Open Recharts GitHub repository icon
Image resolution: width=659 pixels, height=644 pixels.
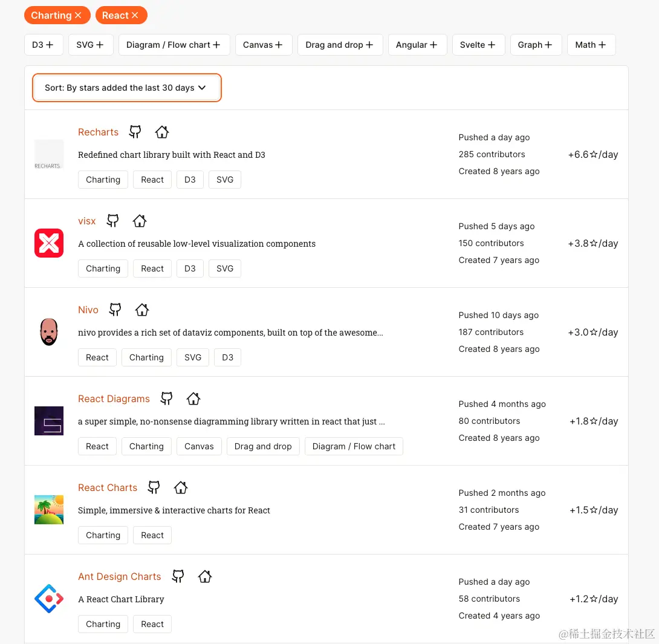tap(135, 132)
